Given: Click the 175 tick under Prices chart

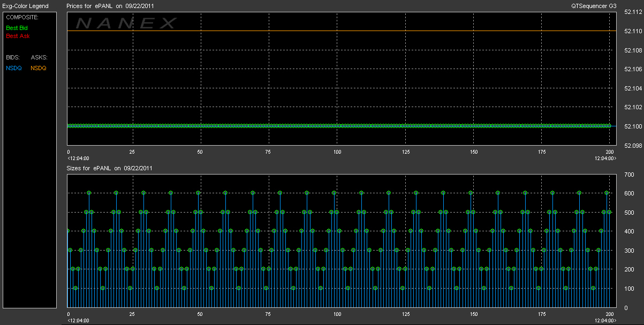Looking at the screenshot, I should point(541,152).
